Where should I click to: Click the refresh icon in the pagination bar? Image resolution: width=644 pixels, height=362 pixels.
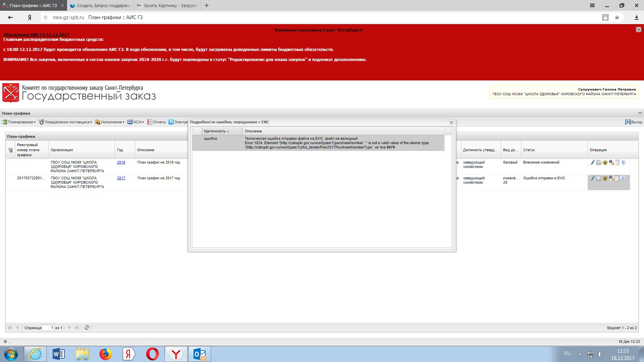click(87, 327)
